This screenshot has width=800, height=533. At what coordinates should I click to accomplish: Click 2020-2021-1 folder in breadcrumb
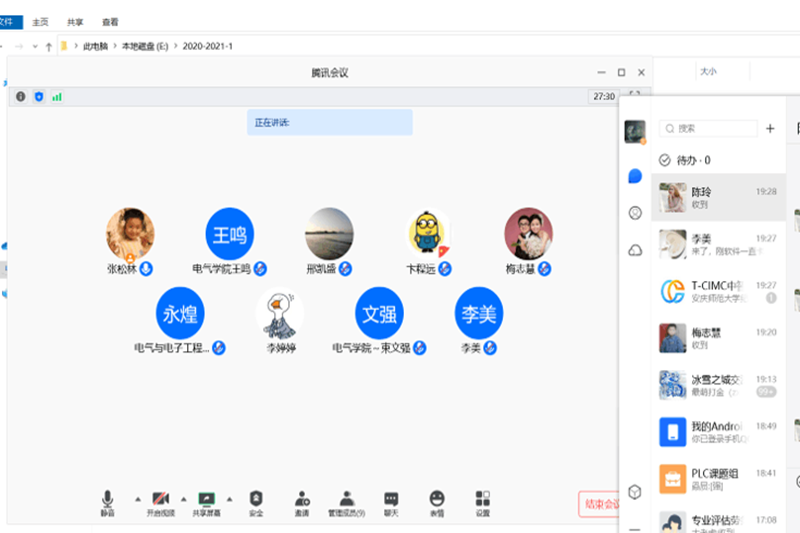tap(208, 46)
